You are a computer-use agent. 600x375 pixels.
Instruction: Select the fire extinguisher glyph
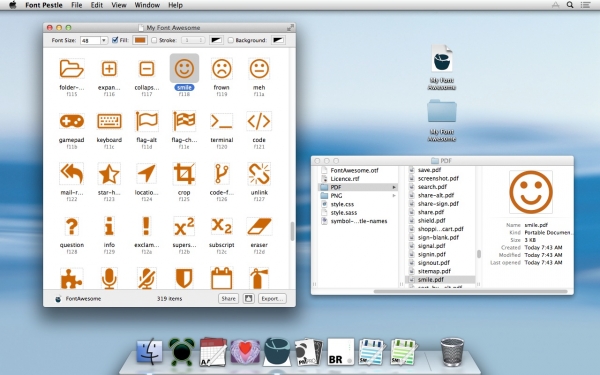[x=259, y=278]
